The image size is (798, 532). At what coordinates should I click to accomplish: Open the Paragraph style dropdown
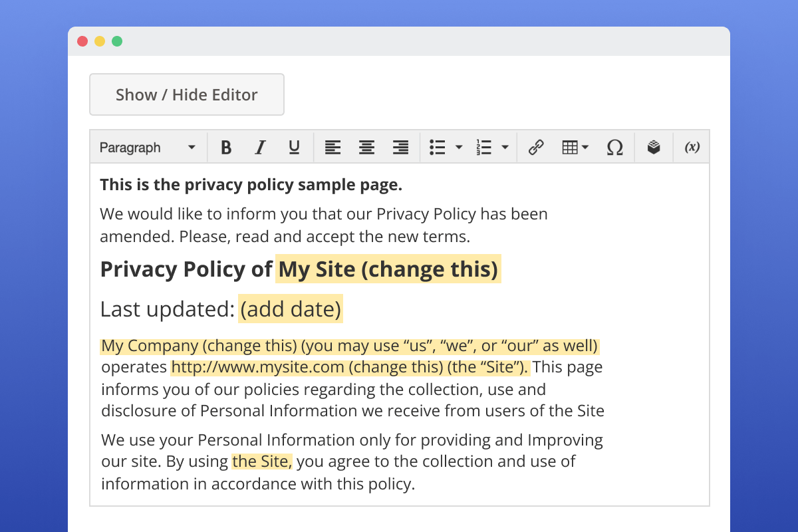(148, 147)
